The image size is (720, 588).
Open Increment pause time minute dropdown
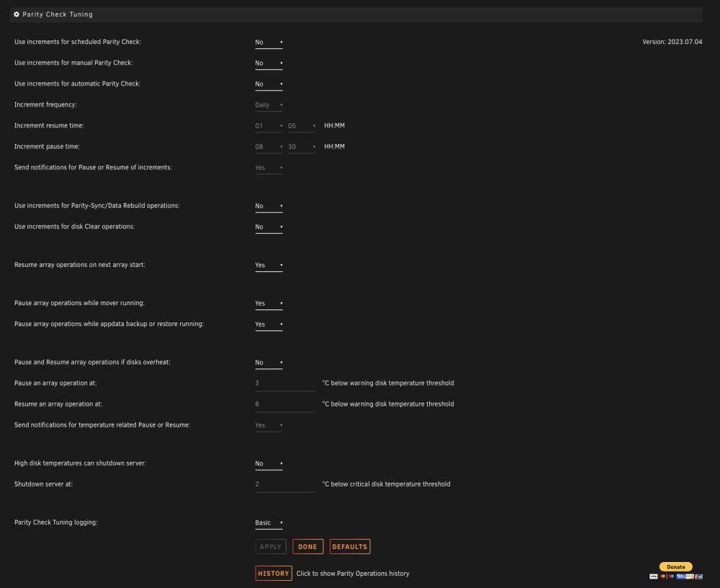[302, 147]
